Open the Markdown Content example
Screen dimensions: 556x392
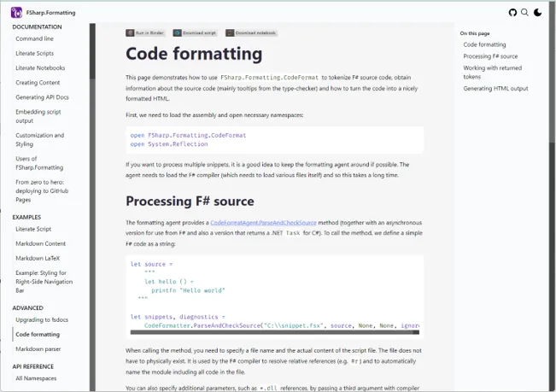tap(40, 243)
